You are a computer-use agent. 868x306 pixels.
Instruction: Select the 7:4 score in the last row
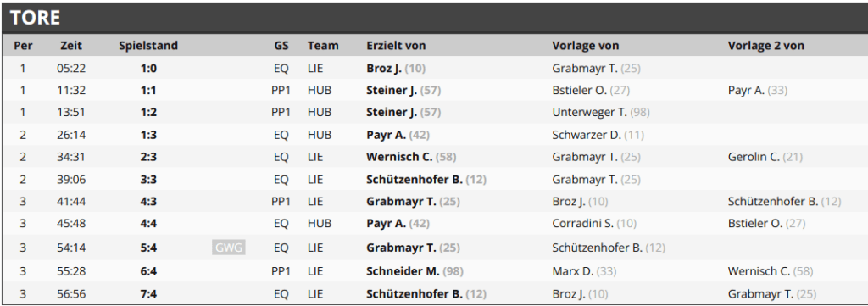point(148,294)
